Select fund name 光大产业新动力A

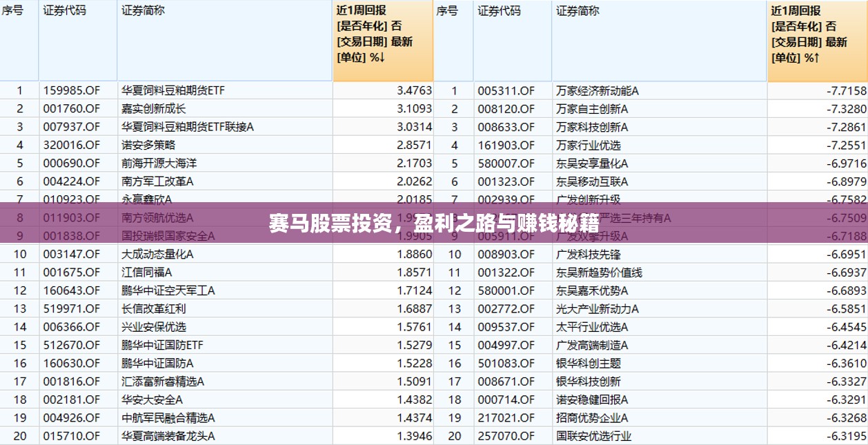[598, 308]
